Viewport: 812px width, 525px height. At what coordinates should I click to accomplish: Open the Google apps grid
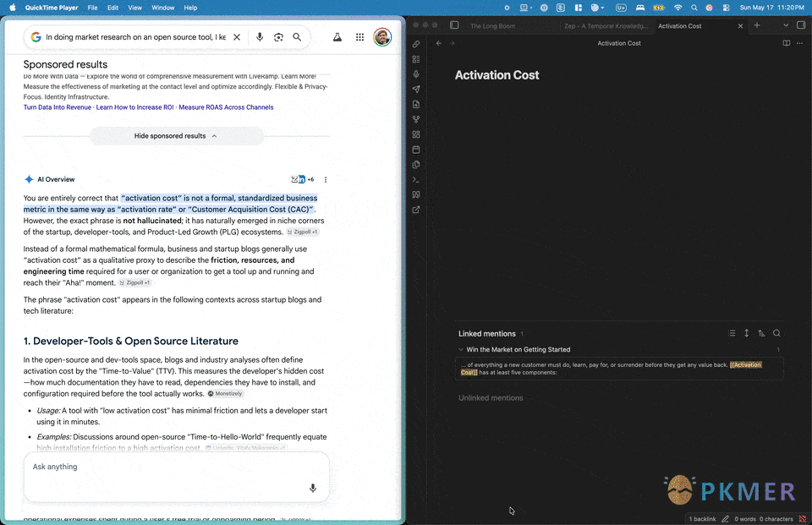pos(360,36)
